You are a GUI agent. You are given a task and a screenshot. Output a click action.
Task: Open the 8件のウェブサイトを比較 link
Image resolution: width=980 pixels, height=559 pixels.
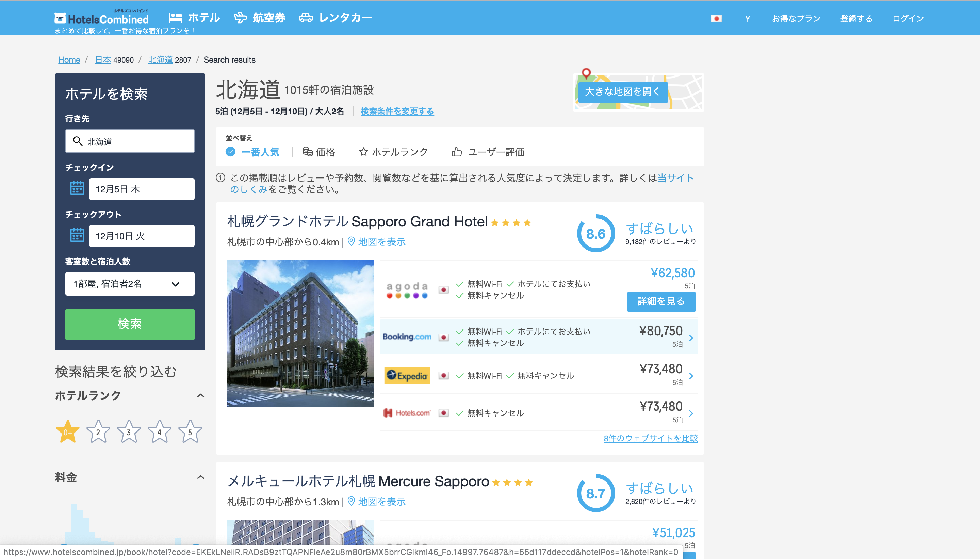pyautogui.click(x=650, y=438)
